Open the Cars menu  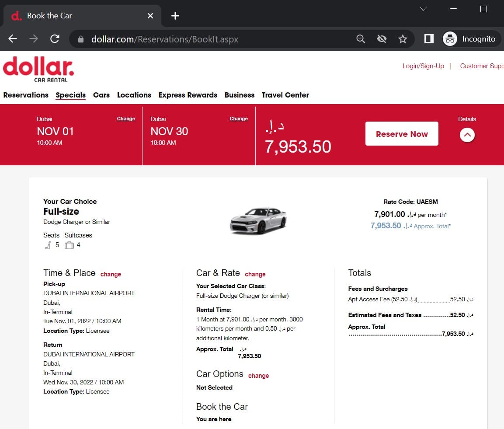[x=101, y=95]
